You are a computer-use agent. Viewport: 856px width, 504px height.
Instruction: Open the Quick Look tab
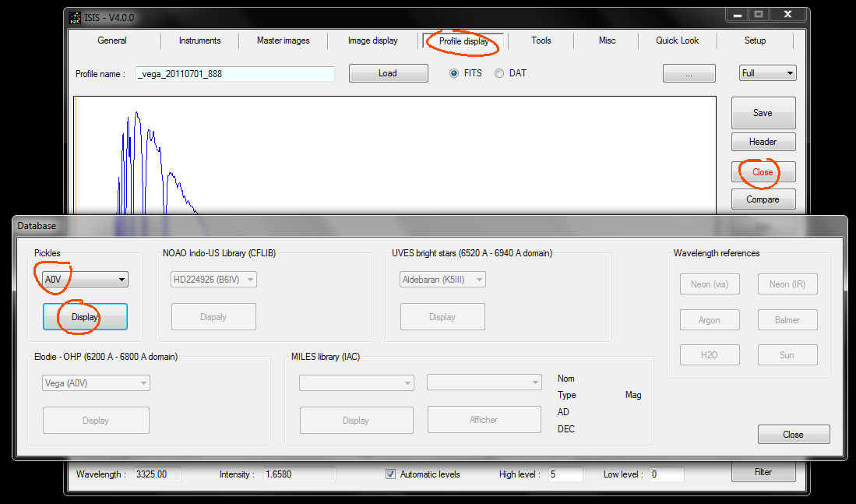coord(677,41)
